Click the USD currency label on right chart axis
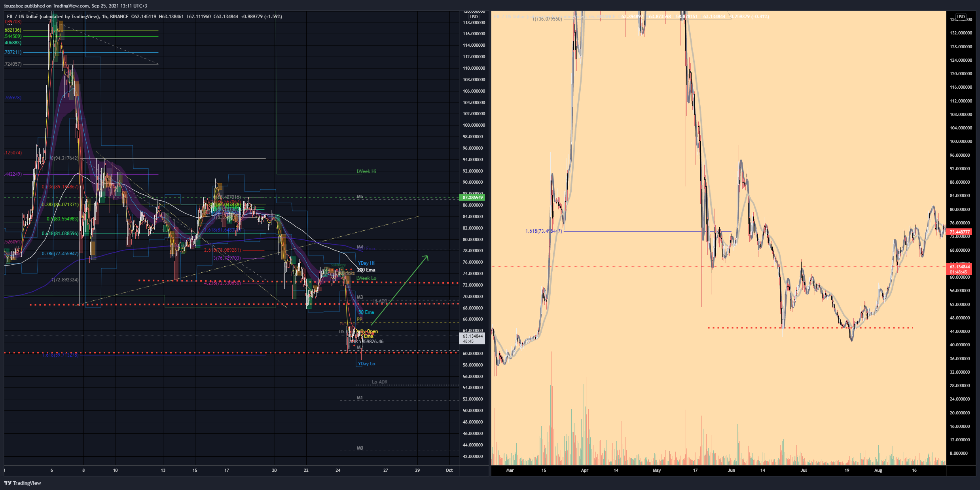Viewport: 980px width, 490px height. point(961,17)
